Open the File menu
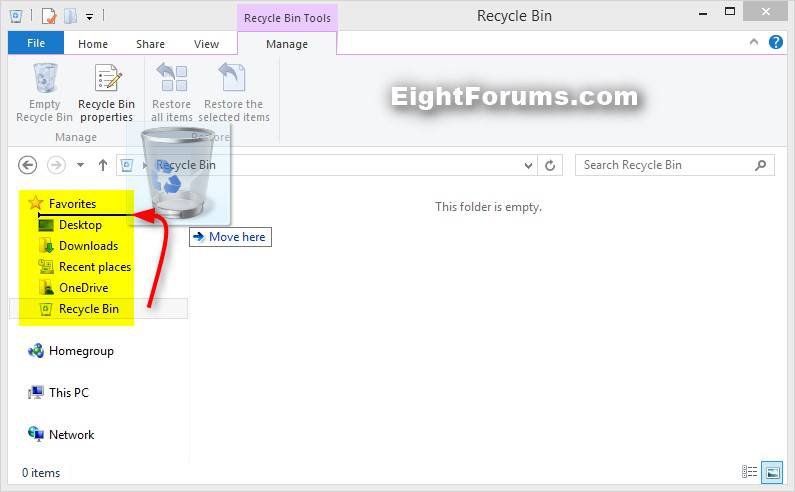The width and height of the screenshot is (795, 492). point(36,43)
